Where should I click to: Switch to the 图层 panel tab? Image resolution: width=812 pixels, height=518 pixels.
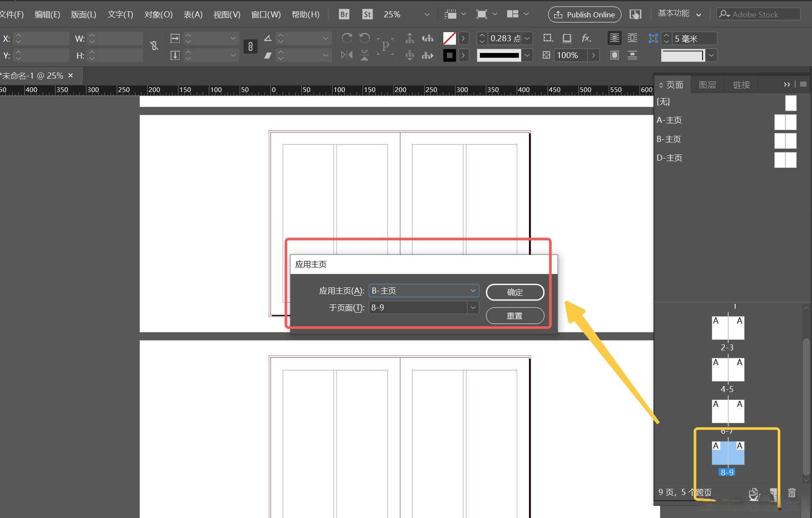707,85
